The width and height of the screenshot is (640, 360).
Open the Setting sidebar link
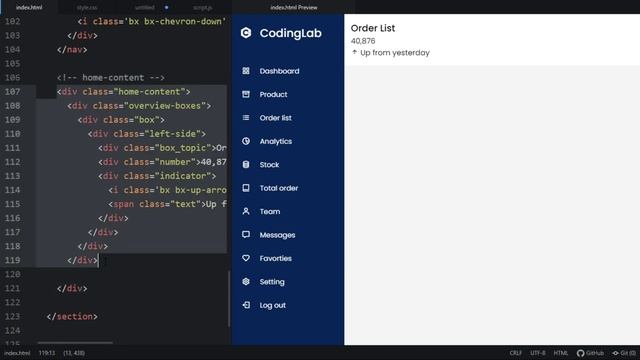pyautogui.click(x=272, y=282)
